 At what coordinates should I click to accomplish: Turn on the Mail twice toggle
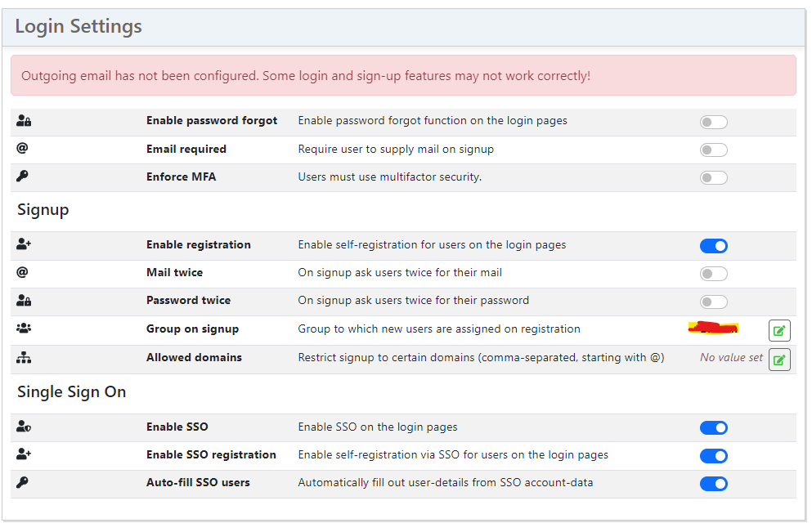pos(713,274)
